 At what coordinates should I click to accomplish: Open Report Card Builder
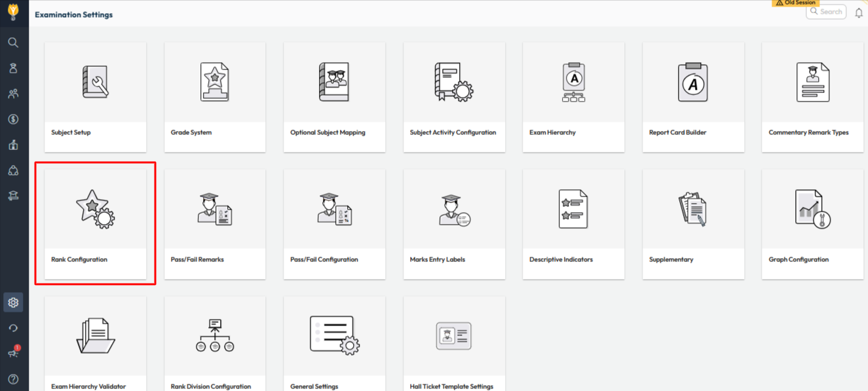[x=692, y=97]
